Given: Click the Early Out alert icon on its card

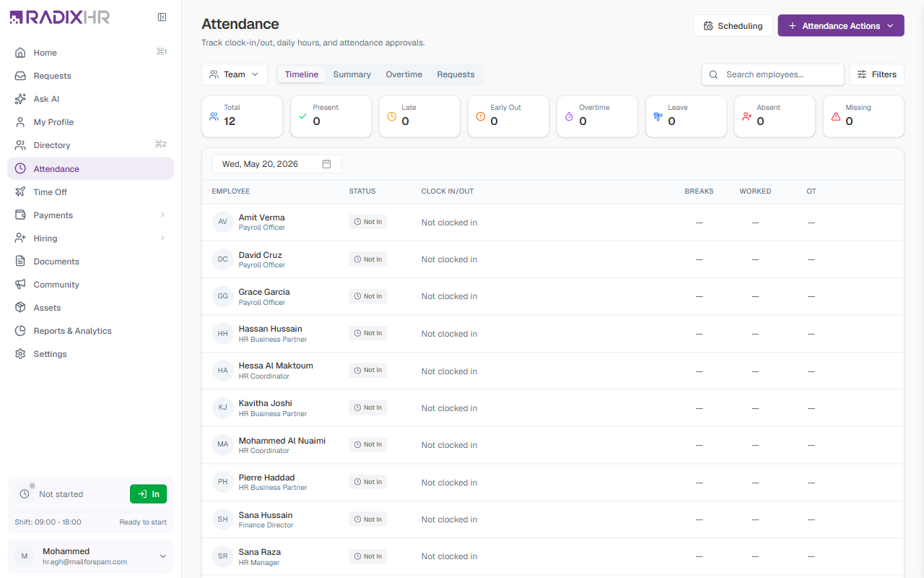Looking at the screenshot, I should click(x=481, y=116).
